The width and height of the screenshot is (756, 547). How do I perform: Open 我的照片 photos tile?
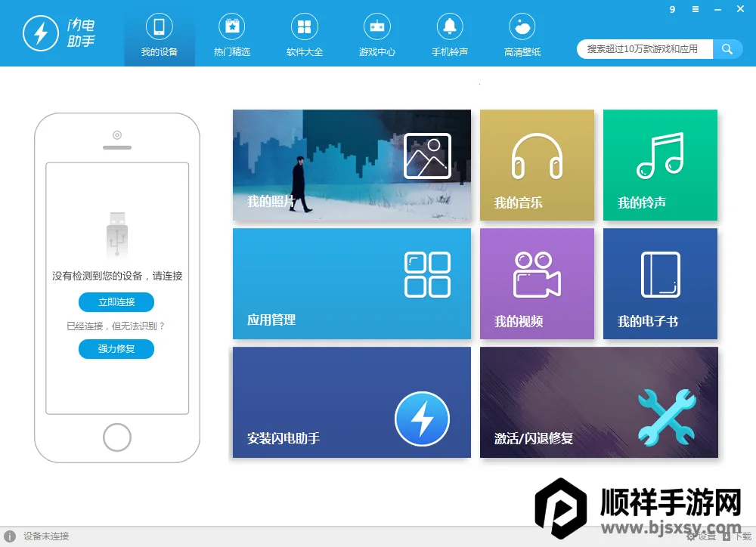pos(352,165)
